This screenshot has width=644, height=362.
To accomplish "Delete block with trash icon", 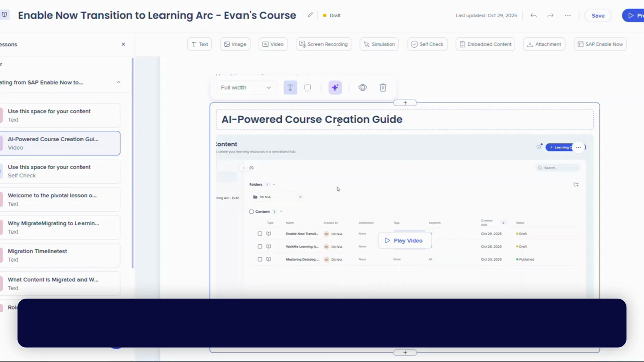I will (x=383, y=87).
